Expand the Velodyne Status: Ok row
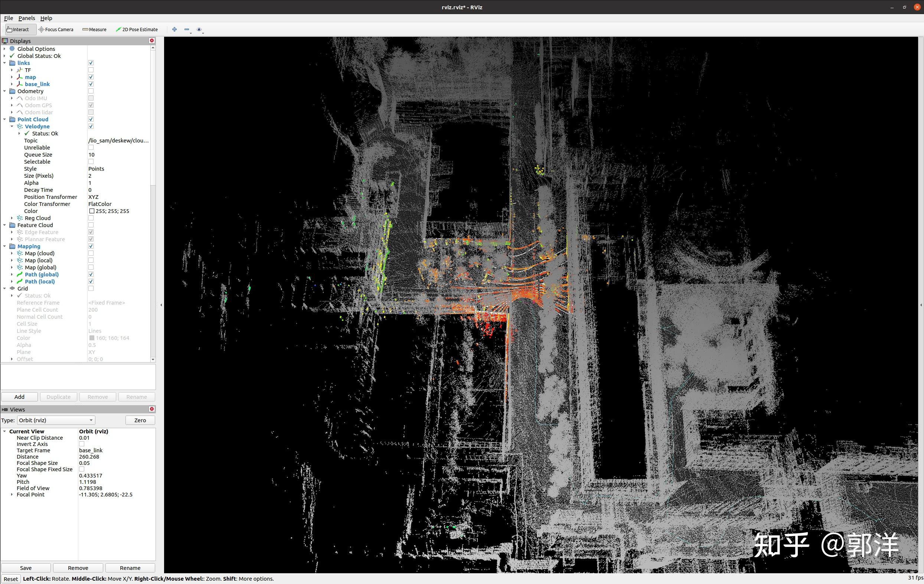 (19, 134)
